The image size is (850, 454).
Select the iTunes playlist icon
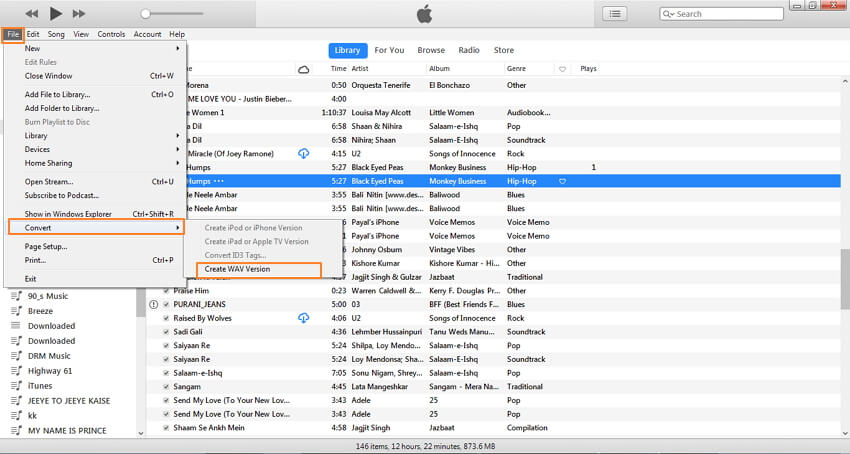(x=17, y=385)
